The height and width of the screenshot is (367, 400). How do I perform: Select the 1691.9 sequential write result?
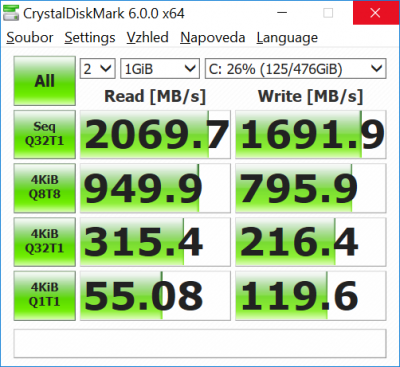[311, 135]
